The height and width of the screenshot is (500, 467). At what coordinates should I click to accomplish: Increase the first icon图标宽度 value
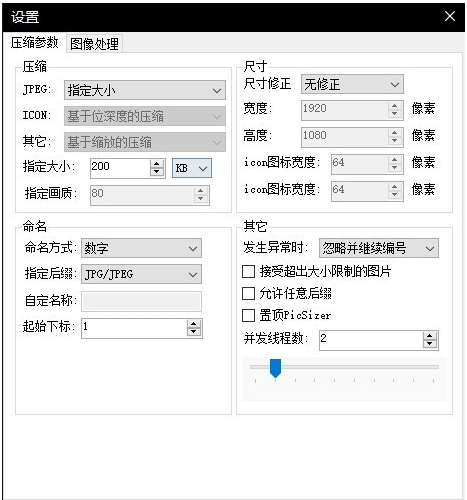(x=395, y=160)
